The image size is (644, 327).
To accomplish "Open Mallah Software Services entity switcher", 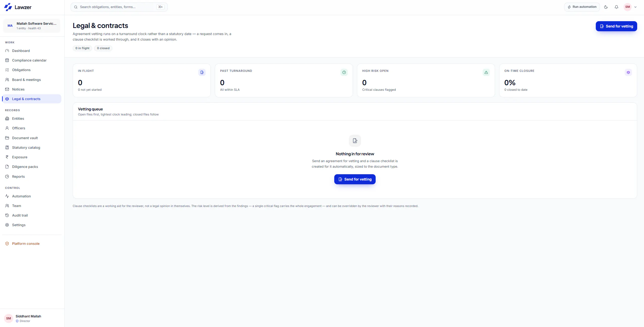I will [32, 26].
